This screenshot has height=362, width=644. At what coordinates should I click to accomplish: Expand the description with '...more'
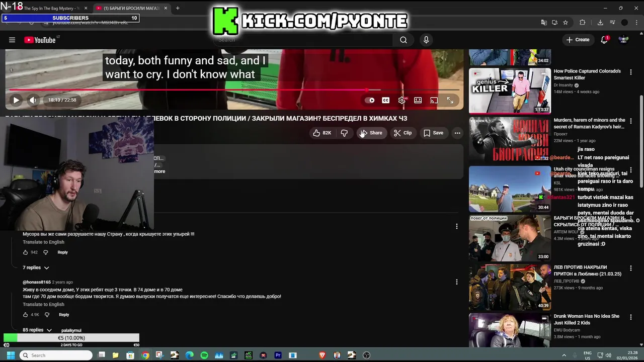click(159, 171)
